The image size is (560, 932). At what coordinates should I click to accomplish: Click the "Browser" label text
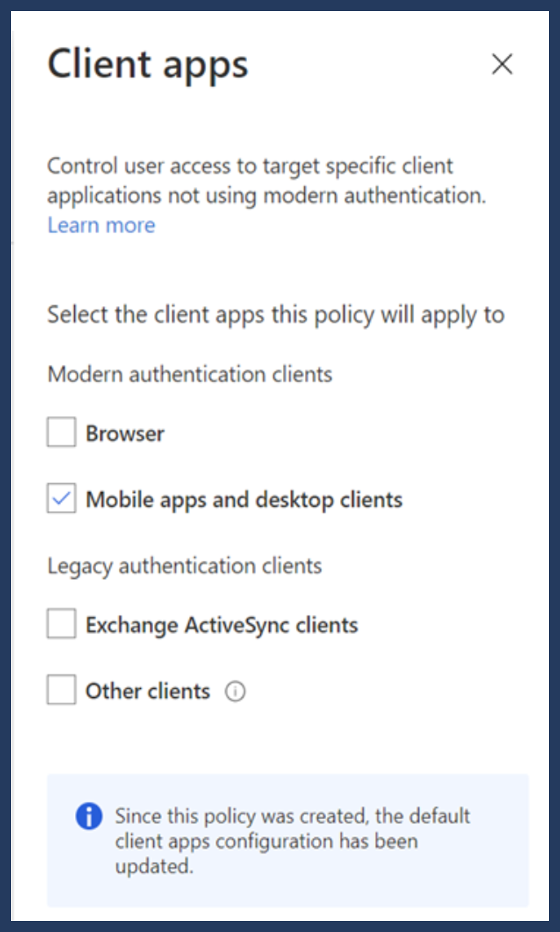[125, 433]
